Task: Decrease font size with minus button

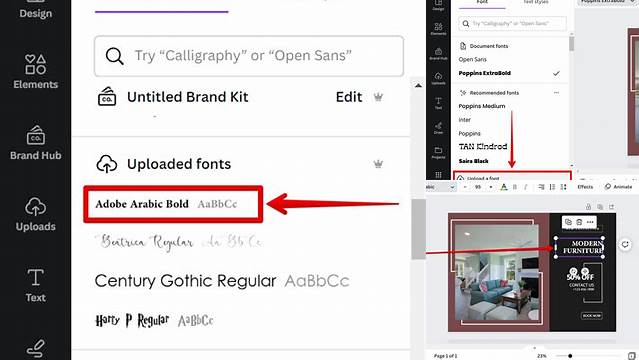Action: (465, 187)
